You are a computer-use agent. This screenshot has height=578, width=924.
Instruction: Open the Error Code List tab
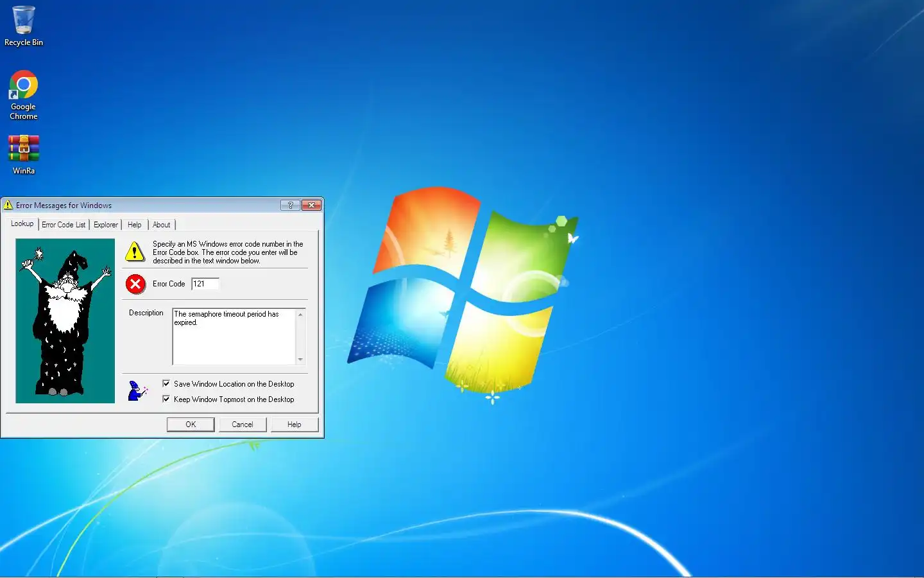click(x=64, y=225)
